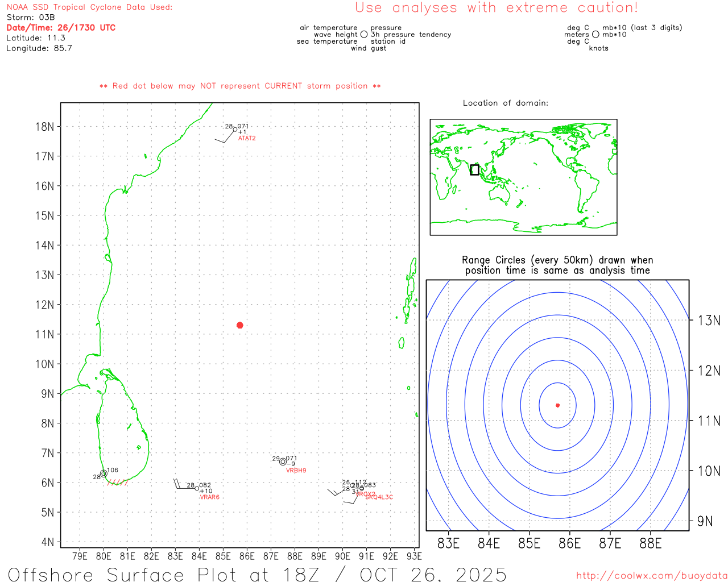
Task: Click the '071' pressure value at ATAT2
Action: (243, 126)
